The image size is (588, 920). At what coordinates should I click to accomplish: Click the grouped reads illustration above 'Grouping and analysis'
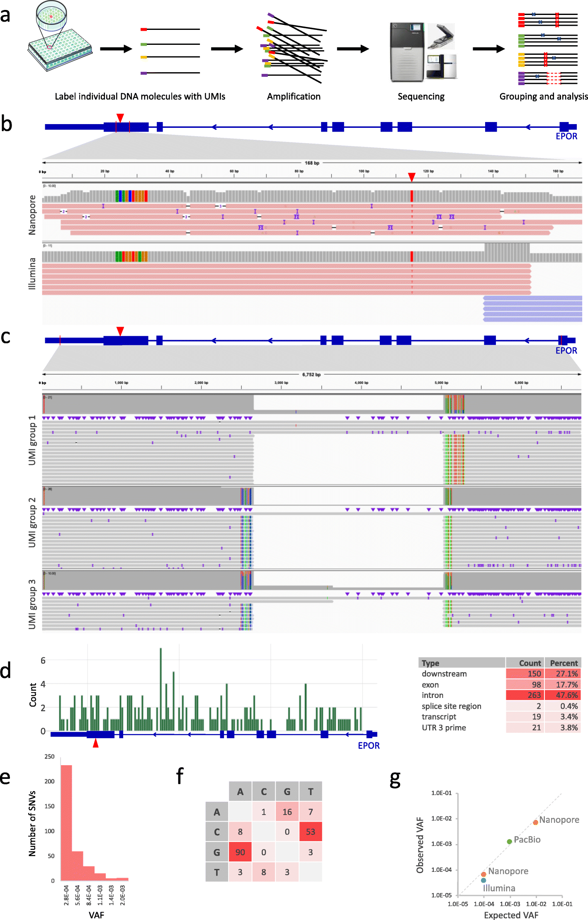(x=548, y=49)
